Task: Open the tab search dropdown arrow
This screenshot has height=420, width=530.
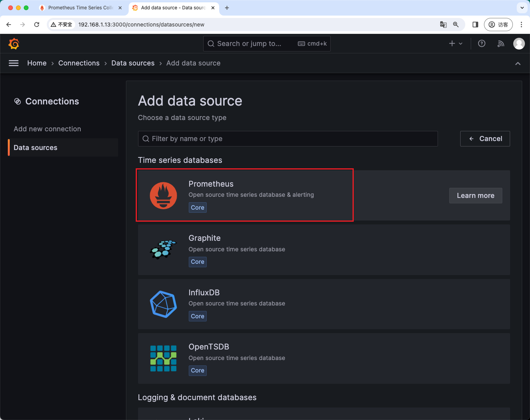Action: 522,8
